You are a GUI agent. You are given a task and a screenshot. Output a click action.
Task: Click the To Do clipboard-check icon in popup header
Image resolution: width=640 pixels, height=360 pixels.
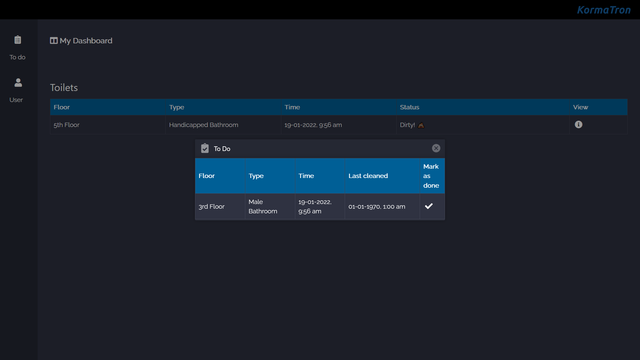tap(205, 148)
